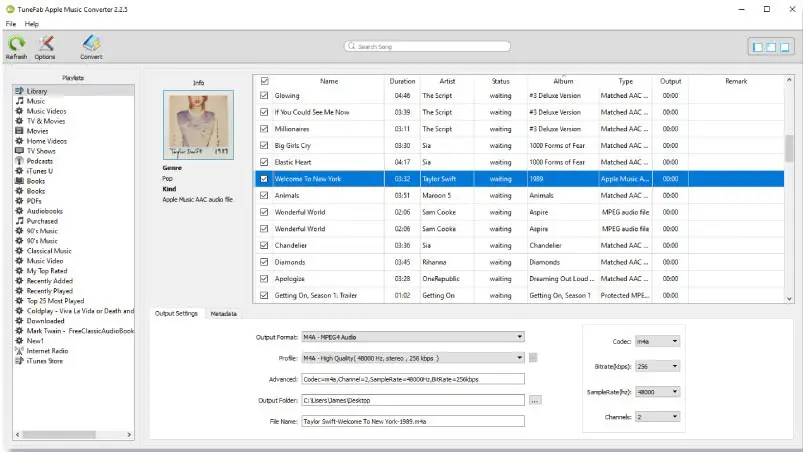Switch to the Metadata tab
This screenshot has height=452, width=803.
[223, 313]
